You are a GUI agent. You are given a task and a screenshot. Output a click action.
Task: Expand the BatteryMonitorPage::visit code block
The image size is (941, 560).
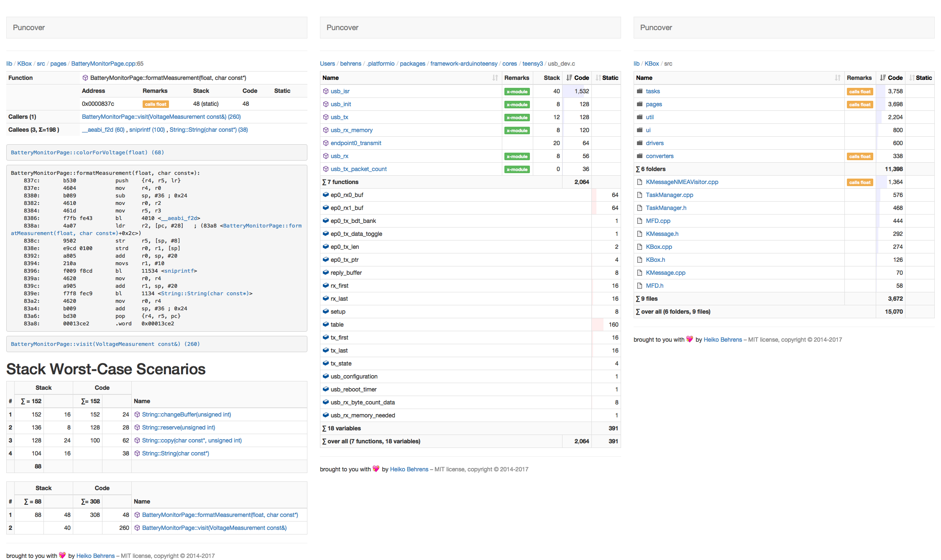coord(105,344)
